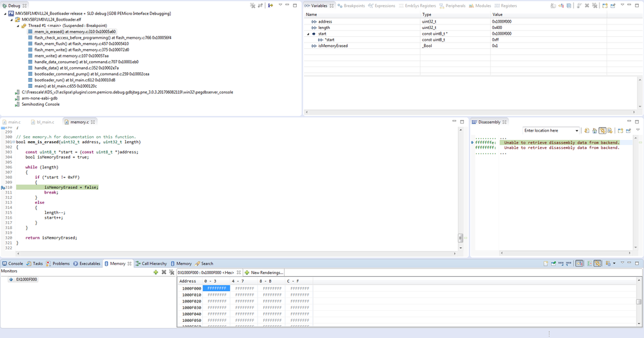
Task: Close memory.c editor tab
Action: [93, 122]
